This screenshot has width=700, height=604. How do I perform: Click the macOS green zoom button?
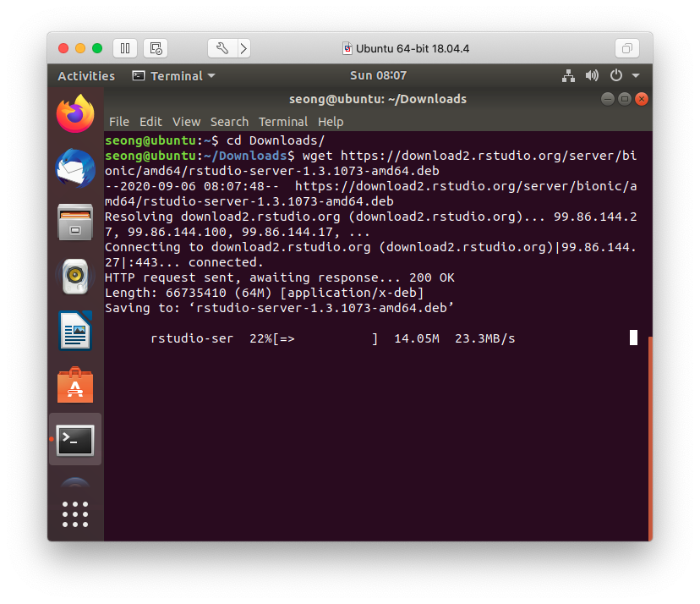pyautogui.click(x=97, y=48)
